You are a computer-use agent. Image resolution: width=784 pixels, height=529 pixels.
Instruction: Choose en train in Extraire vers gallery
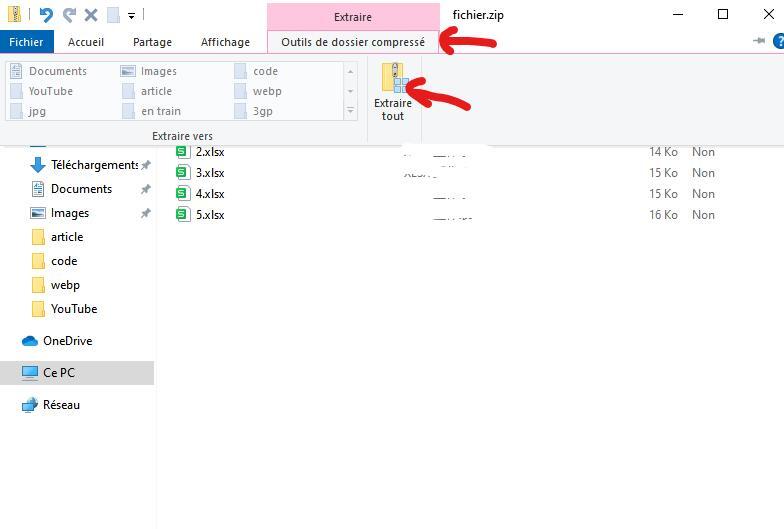(151, 111)
